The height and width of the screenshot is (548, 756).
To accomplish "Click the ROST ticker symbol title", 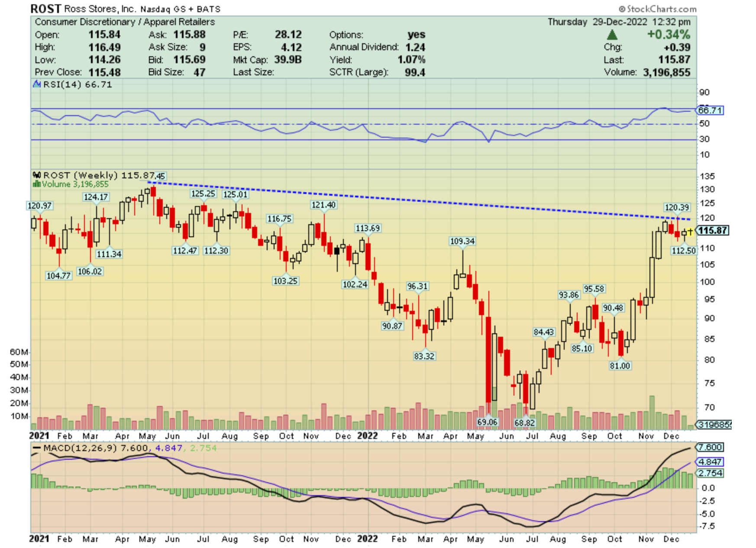I will coord(45,9).
